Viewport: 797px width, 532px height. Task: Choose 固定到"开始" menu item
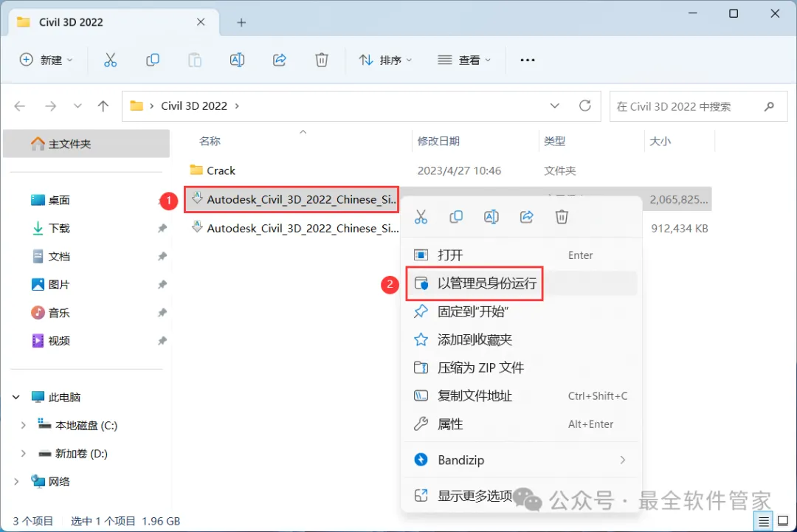[x=521, y=311]
